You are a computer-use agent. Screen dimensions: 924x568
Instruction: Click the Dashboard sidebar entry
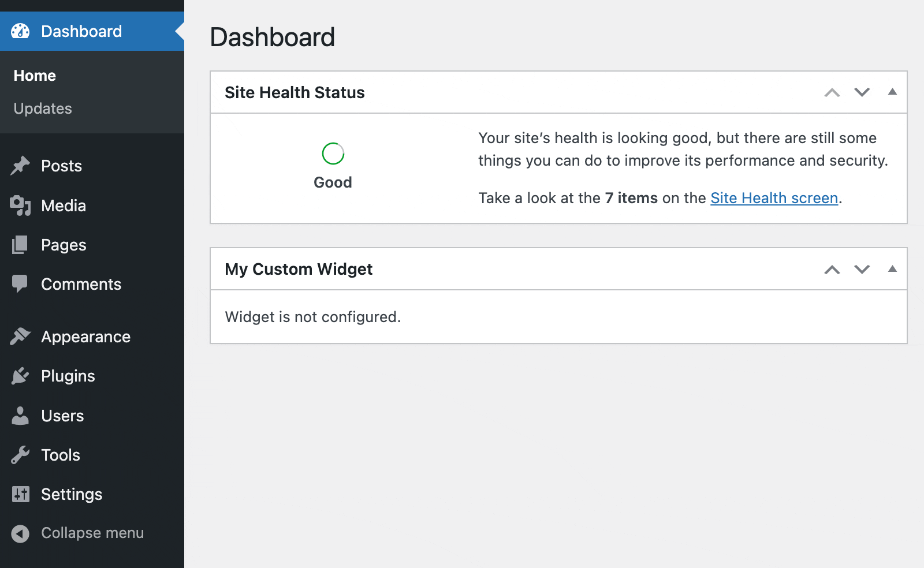coord(81,31)
